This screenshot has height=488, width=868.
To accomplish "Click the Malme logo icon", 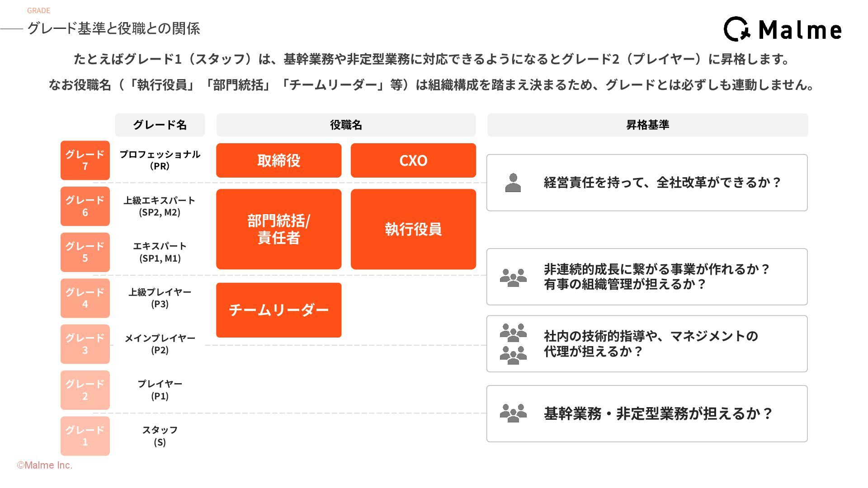I will 737,29.
